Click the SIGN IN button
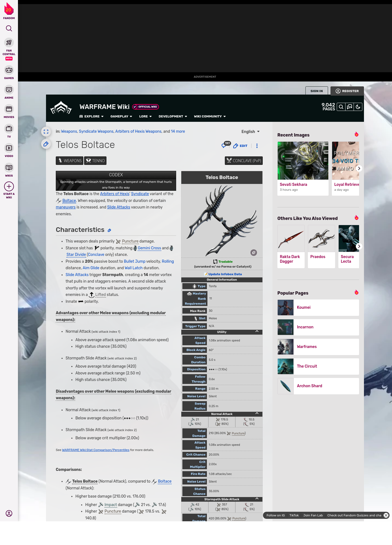Viewport: 392px width, 545px height. click(317, 91)
